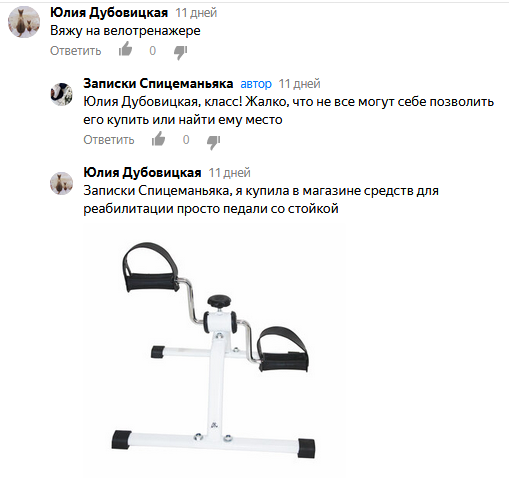The width and height of the screenshot is (509, 478).
Task: Open the Записки Спицеманьяка channel name link
Action: (158, 83)
